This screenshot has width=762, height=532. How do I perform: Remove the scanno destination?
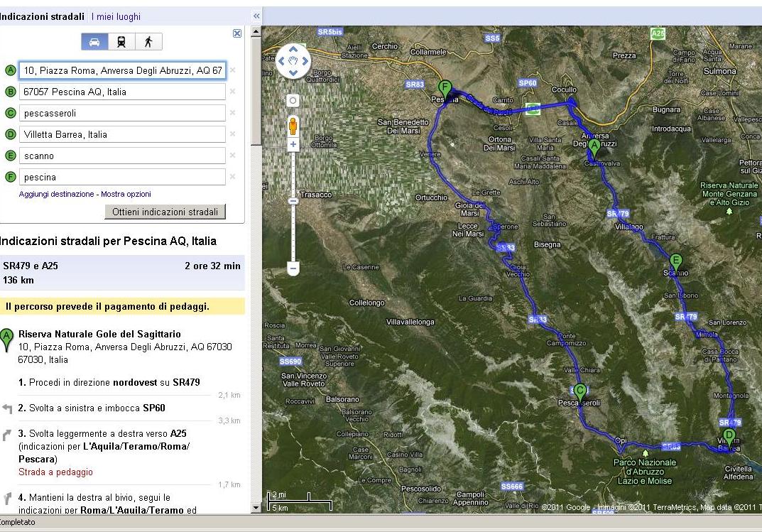[232, 156]
